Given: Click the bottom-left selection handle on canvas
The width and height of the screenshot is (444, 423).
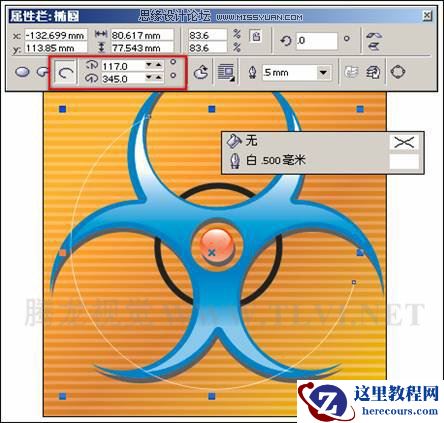Looking at the screenshot, I should coord(63,396).
